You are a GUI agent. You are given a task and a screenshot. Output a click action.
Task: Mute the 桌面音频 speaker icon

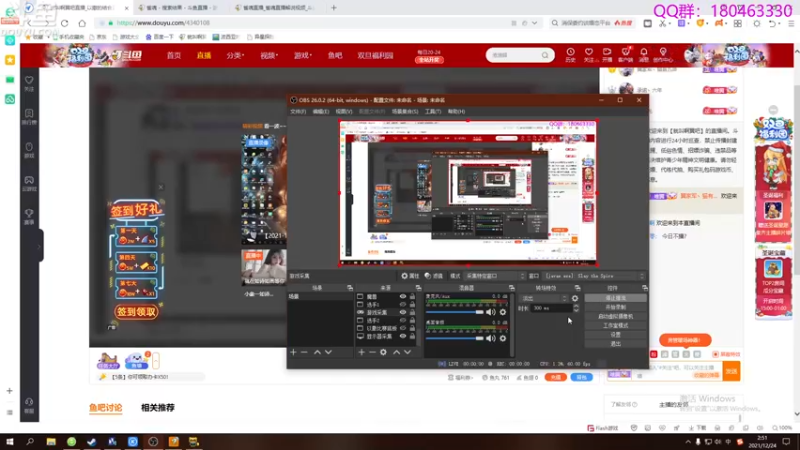(x=490, y=338)
